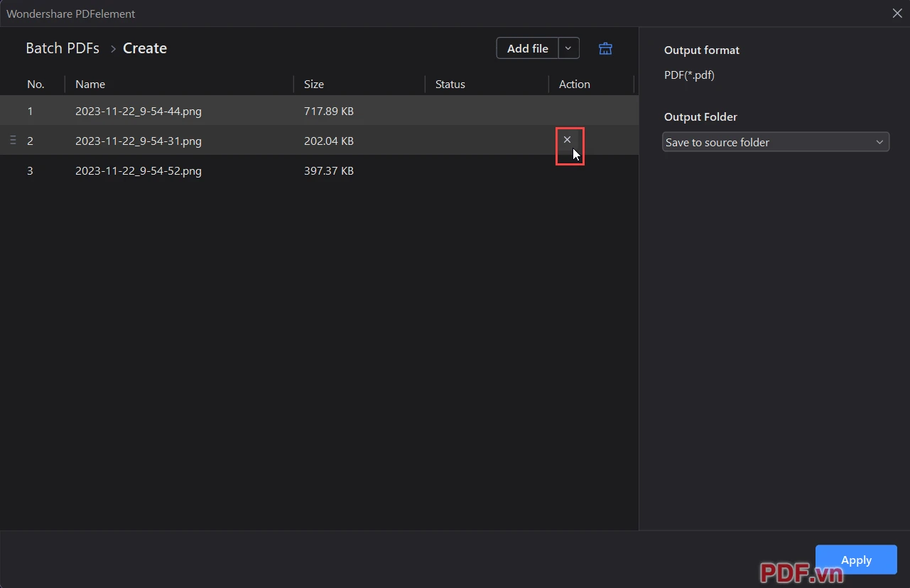Click the 717.89 KB size cell
The height and width of the screenshot is (588, 910).
coord(329,111)
